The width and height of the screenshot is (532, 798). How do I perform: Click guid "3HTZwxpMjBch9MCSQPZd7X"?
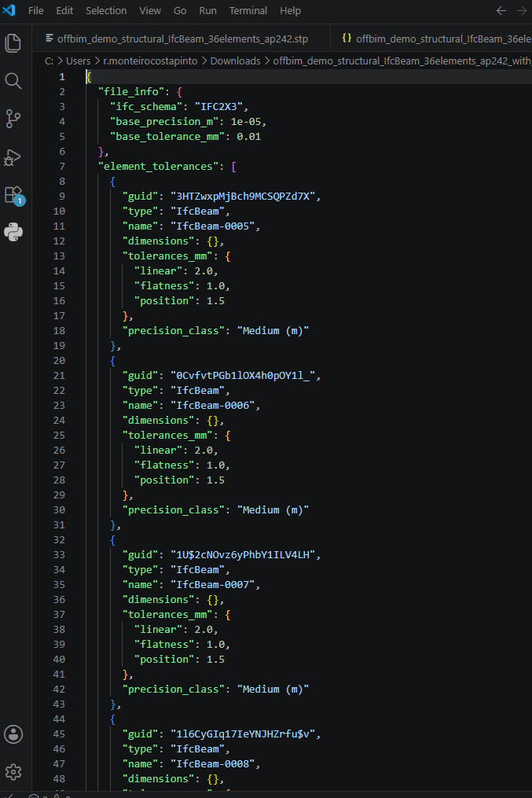[x=243, y=196]
